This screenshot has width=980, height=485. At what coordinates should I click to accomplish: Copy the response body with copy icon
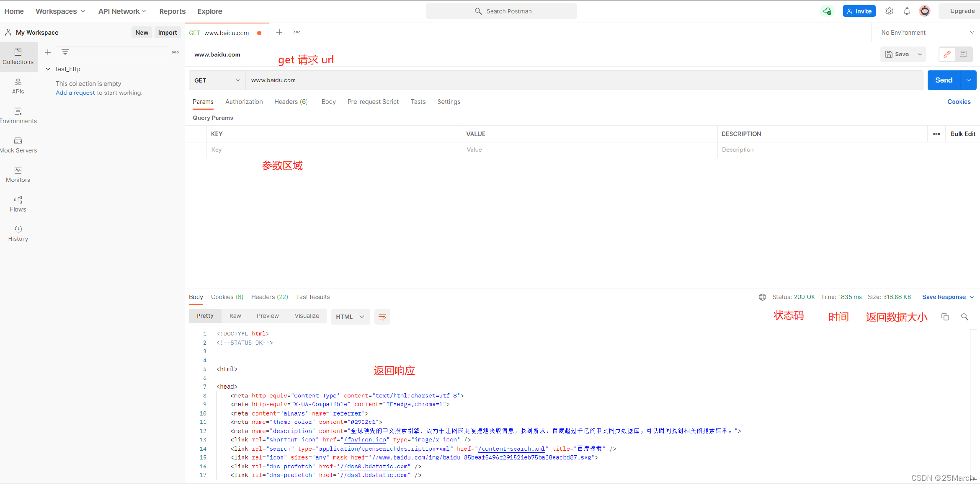click(x=945, y=317)
